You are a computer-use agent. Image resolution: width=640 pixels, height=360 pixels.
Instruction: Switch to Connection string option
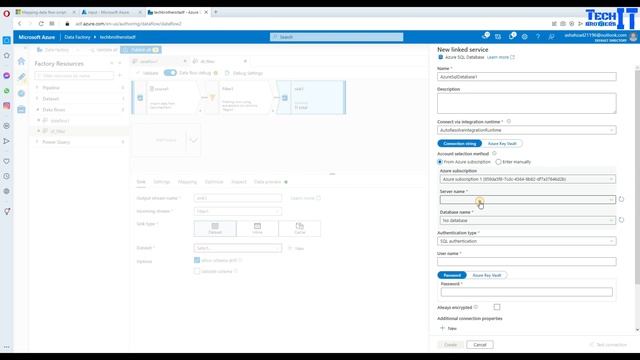click(x=460, y=143)
